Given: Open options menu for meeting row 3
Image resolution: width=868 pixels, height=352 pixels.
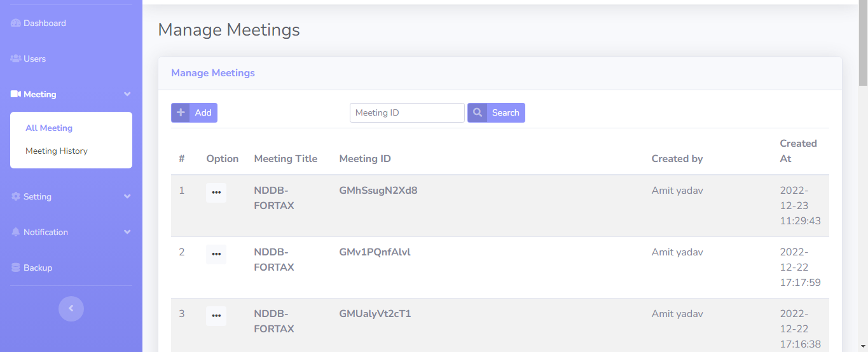Looking at the screenshot, I should pyautogui.click(x=216, y=316).
